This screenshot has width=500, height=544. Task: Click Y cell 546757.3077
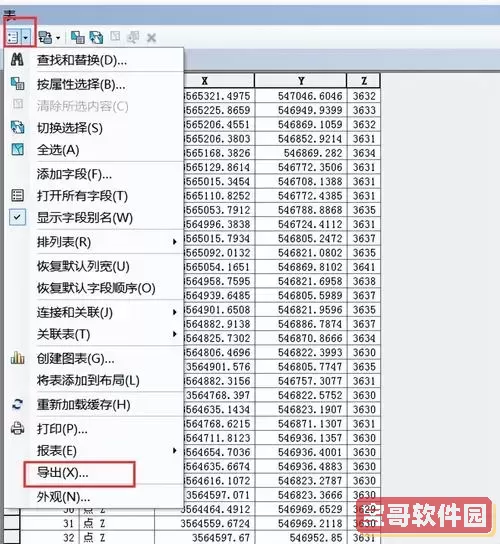tap(301, 381)
